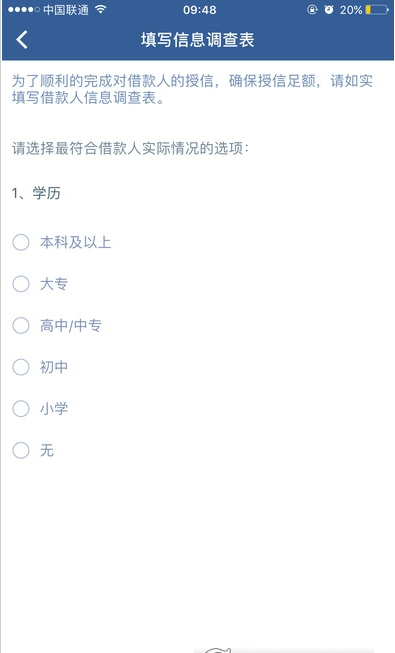
Task: Select the 无 radio button
Action: pyautogui.click(x=21, y=450)
